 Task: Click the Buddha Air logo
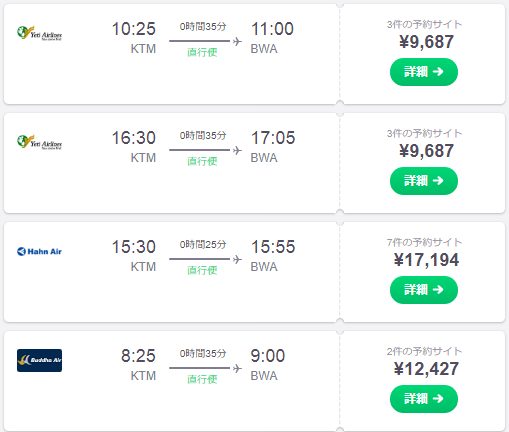pos(39,360)
